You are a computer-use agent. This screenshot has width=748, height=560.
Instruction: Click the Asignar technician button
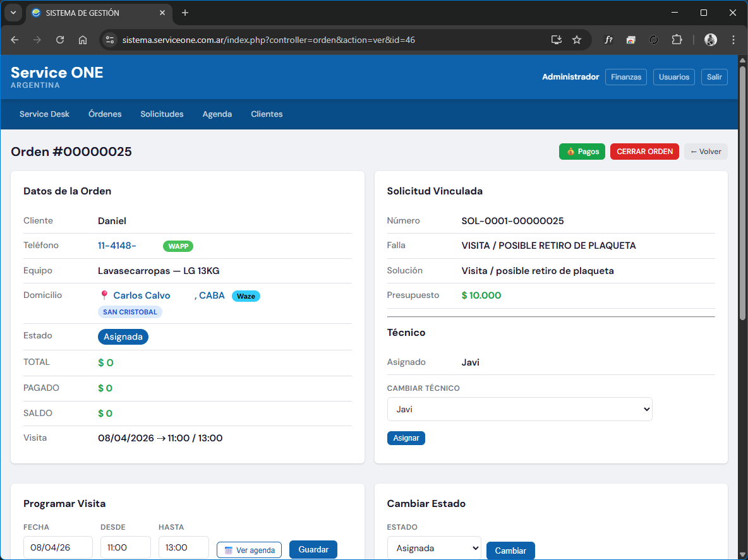406,438
